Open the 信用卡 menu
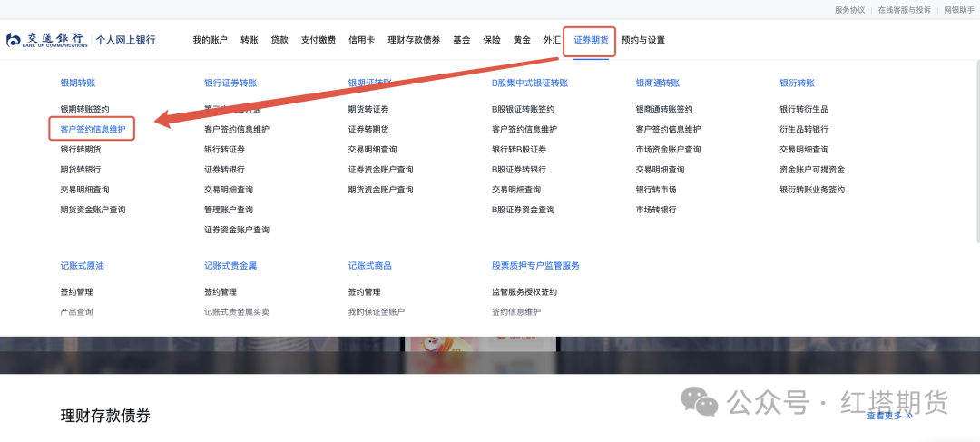This screenshot has height=442, width=980. pos(361,40)
